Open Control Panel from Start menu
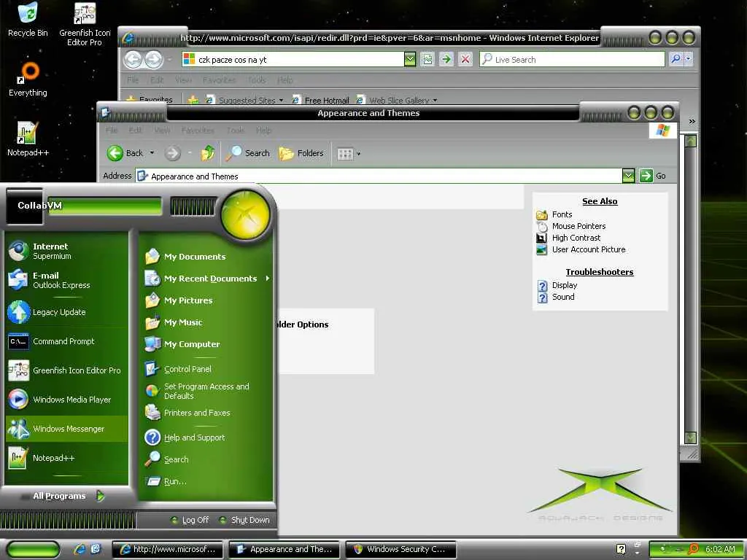The image size is (747, 560). coord(206,369)
